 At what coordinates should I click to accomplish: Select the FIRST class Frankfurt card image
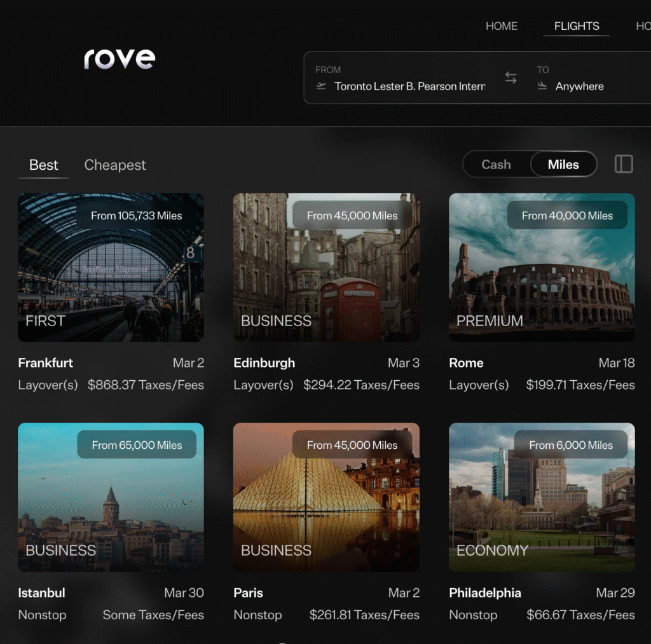(111, 267)
